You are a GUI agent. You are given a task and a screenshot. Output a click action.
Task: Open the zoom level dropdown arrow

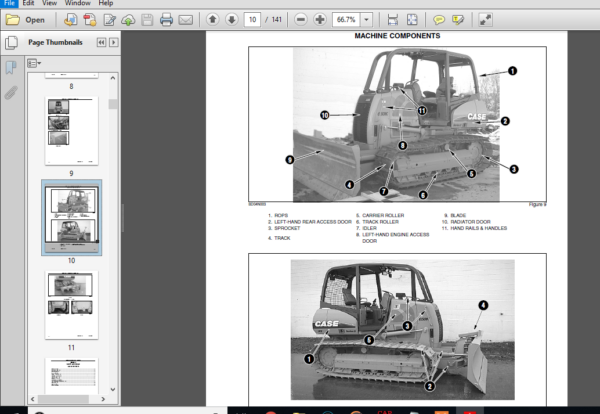click(x=366, y=20)
